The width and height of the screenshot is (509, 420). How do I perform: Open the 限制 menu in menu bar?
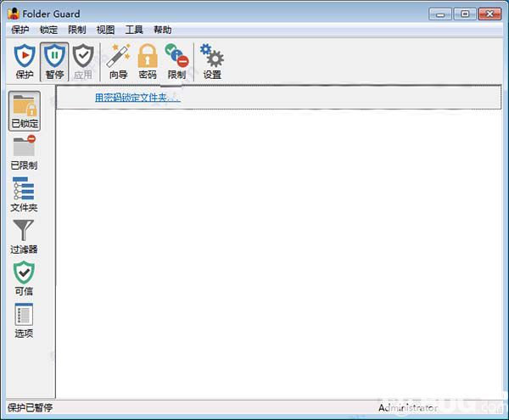pyautogui.click(x=77, y=30)
